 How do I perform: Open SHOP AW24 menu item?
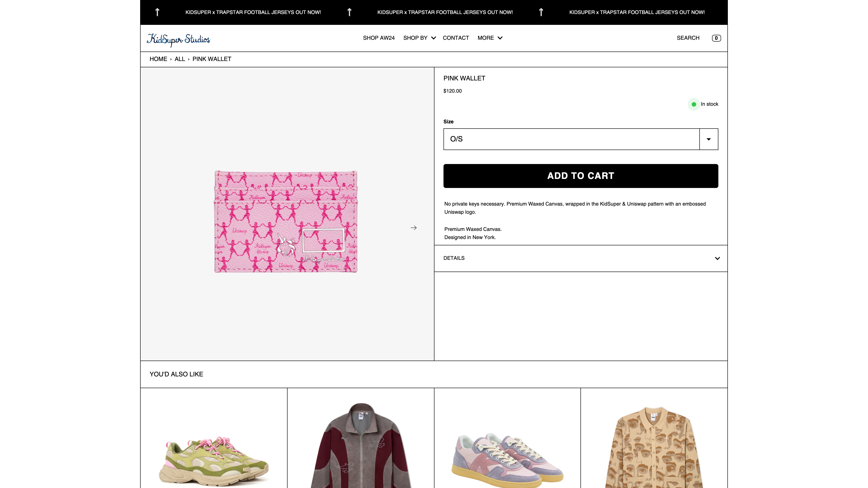[379, 38]
